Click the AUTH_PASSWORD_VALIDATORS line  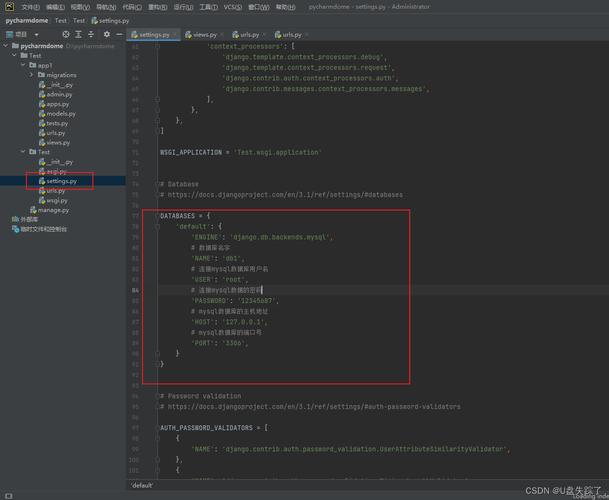pyautogui.click(x=214, y=428)
